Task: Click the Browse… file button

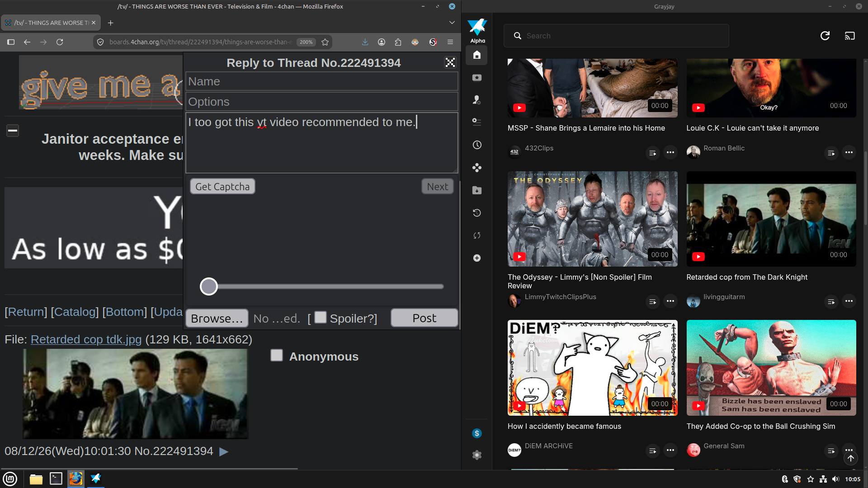Action: click(x=217, y=319)
